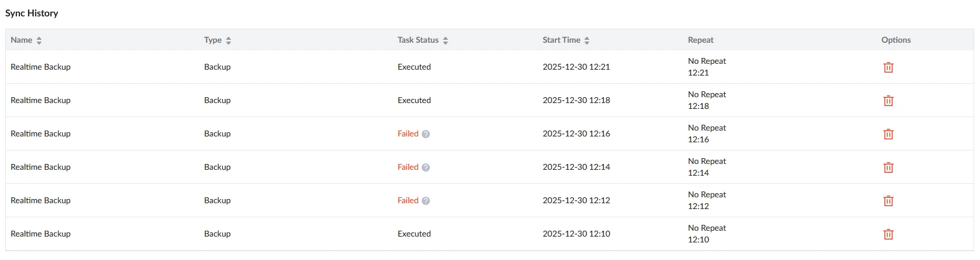Open help icon for 12:16 failed task

coord(426,134)
